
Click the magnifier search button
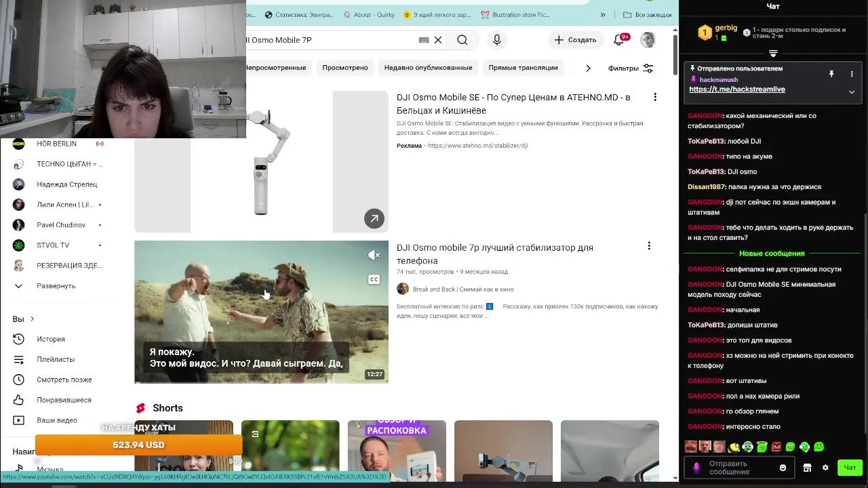click(462, 40)
